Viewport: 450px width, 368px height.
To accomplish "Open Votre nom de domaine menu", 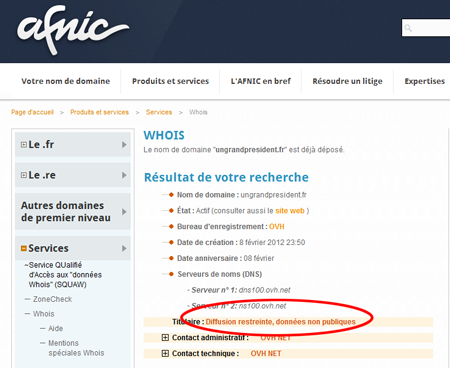I will tap(66, 81).
